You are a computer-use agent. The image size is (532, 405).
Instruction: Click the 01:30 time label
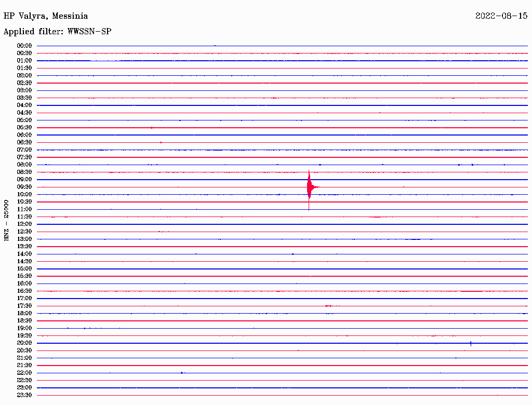[x=24, y=68]
